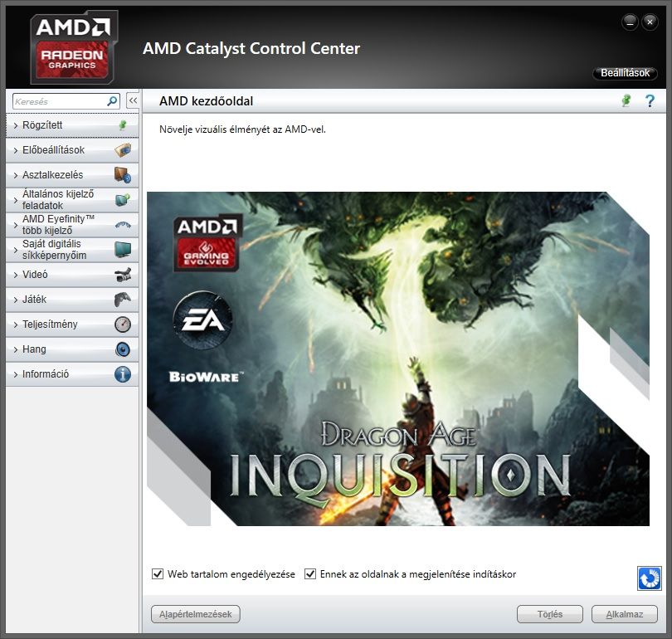The width and height of the screenshot is (672, 639).
Task: Click the Alkalmaz button
Action: [625, 614]
